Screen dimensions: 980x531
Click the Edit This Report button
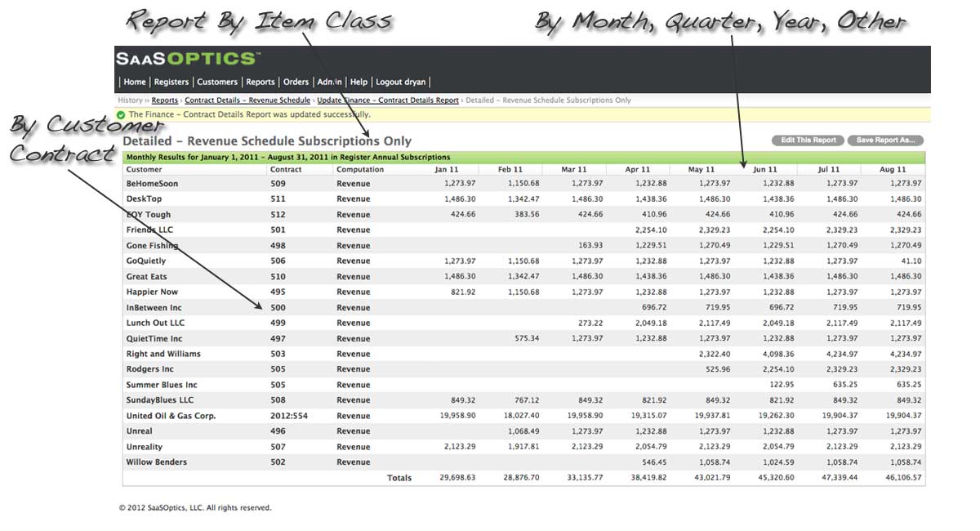(x=808, y=141)
